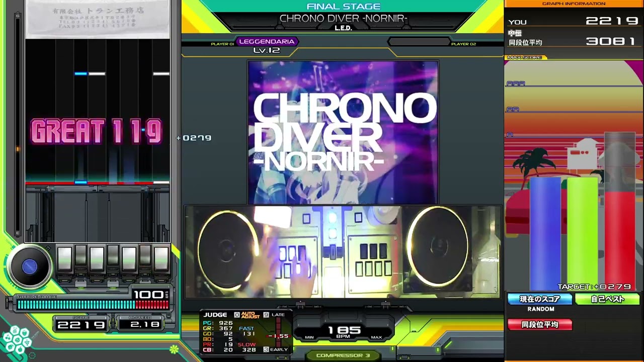
Task: Click the 185 BPM readout
Action: click(344, 331)
